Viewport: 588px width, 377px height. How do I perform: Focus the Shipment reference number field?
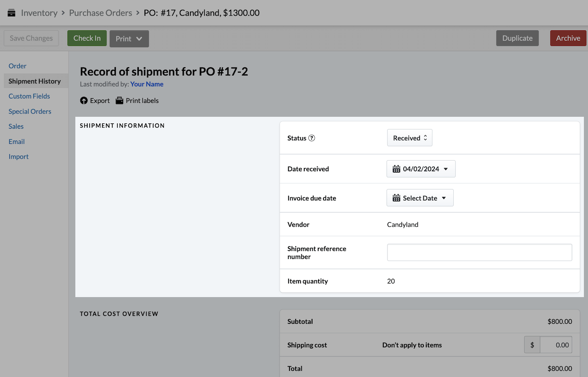pos(479,252)
